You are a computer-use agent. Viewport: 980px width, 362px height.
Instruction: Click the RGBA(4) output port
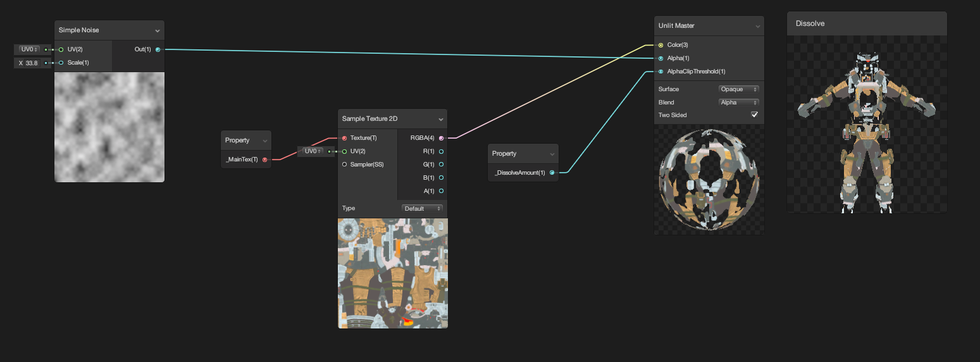click(x=441, y=138)
